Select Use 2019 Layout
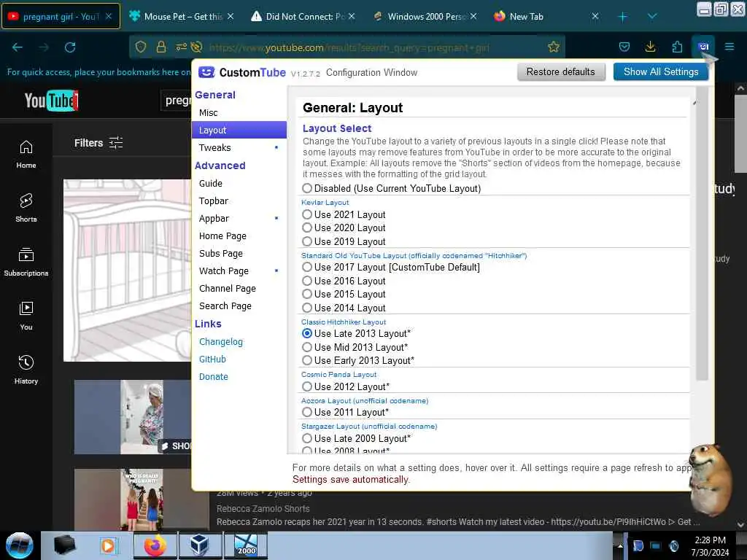The image size is (747, 560). pos(307,241)
